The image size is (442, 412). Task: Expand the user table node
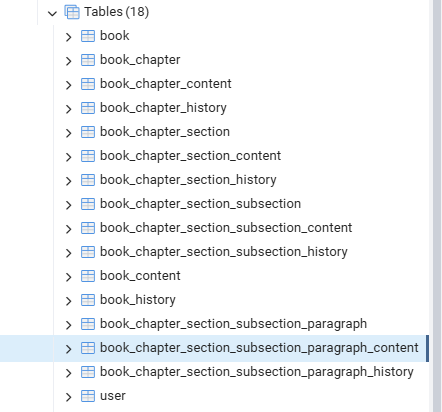click(69, 397)
